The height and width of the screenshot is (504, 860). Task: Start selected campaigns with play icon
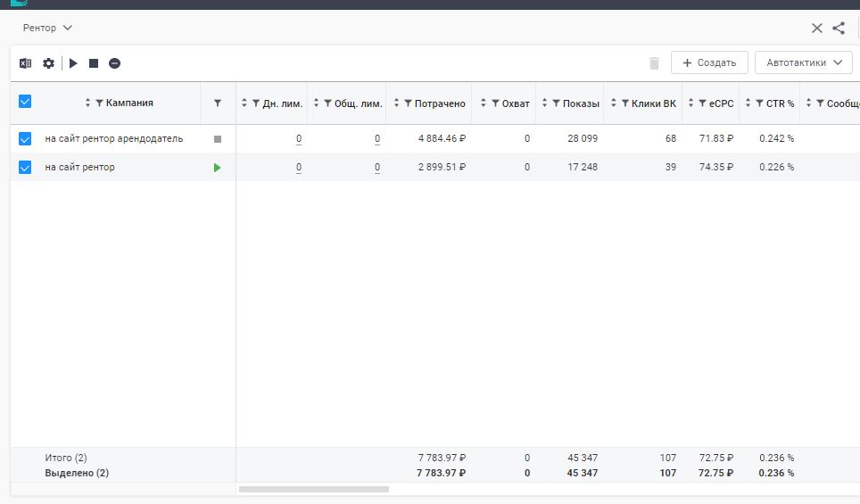73,63
